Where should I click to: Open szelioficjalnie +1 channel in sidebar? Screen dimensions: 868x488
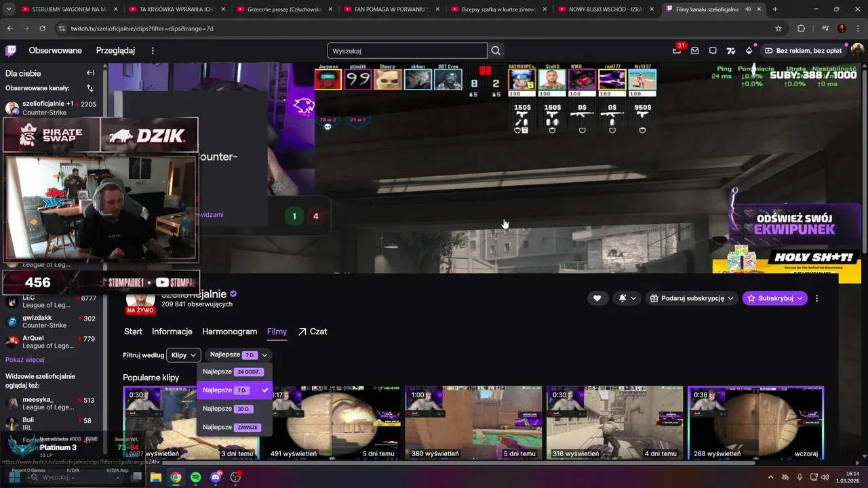pyautogui.click(x=51, y=108)
